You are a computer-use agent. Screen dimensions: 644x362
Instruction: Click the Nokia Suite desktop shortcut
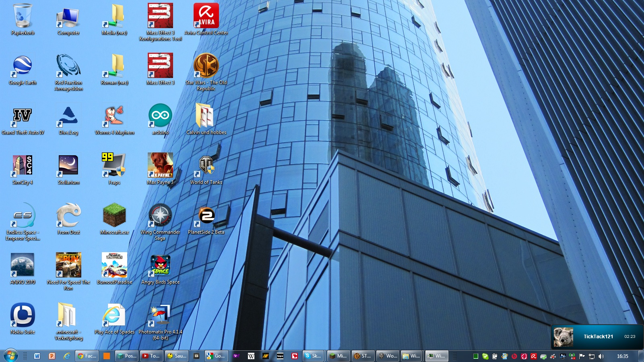(x=23, y=316)
